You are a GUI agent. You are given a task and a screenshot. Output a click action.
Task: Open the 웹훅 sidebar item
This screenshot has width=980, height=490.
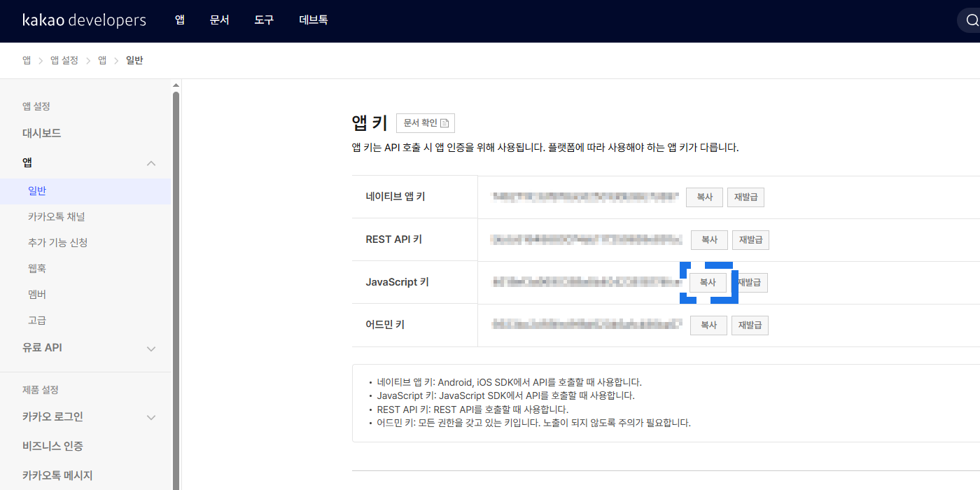[37, 269]
